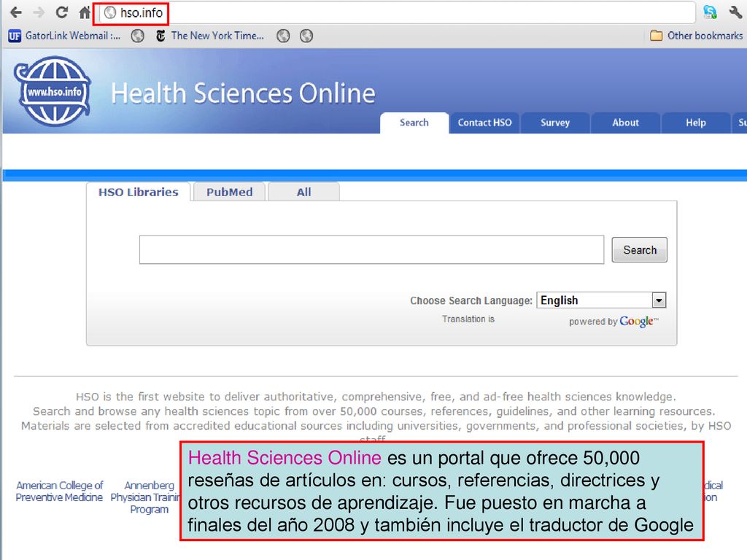This screenshot has width=747, height=560.
Task: Focus the main search text box
Action: (x=371, y=249)
